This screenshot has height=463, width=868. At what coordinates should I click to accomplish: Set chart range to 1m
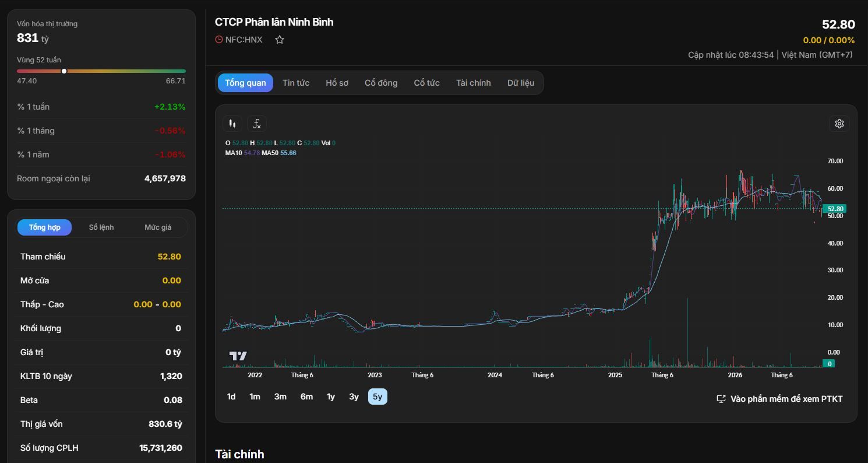pos(255,397)
